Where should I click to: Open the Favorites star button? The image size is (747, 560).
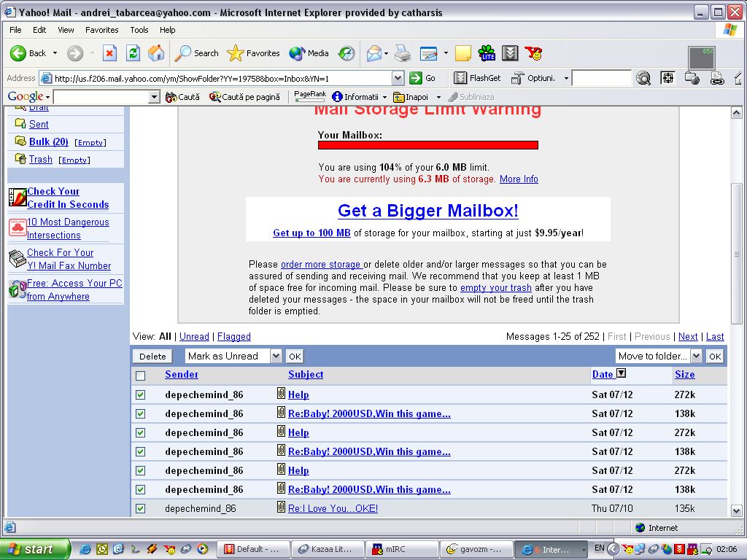pyautogui.click(x=254, y=53)
